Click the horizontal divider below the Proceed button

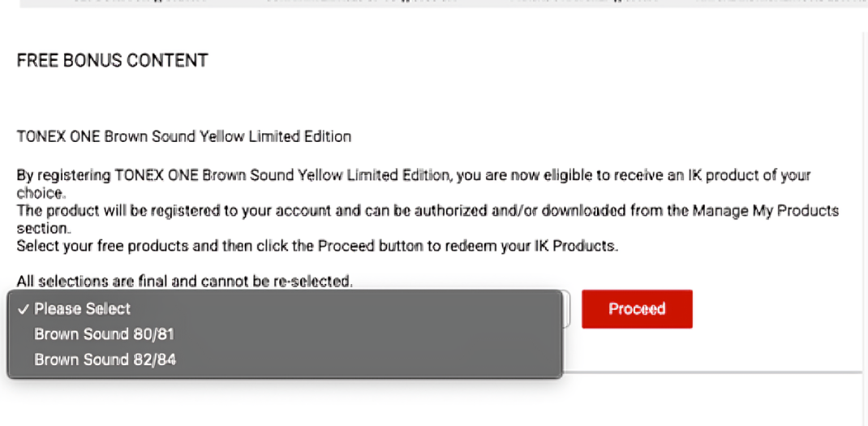tap(714, 372)
